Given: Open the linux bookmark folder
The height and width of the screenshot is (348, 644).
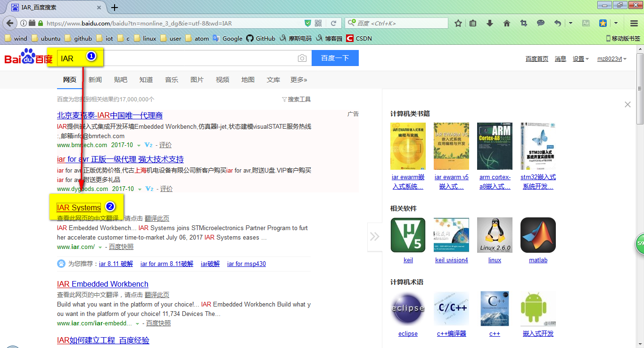Looking at the screenshot, I should tap(145, 38).
